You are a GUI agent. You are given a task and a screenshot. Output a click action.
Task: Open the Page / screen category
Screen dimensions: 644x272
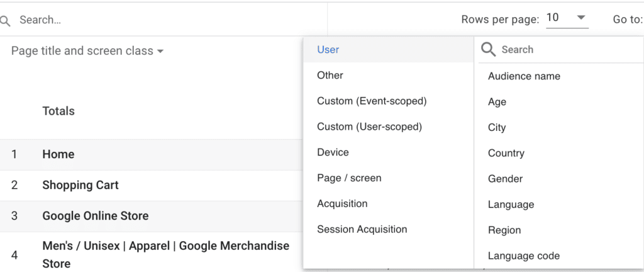pos(349,178)
